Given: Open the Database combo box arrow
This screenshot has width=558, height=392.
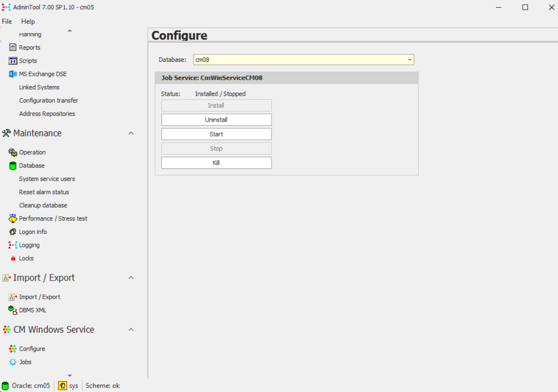Looking at the screenshot, I should (410, 60).
